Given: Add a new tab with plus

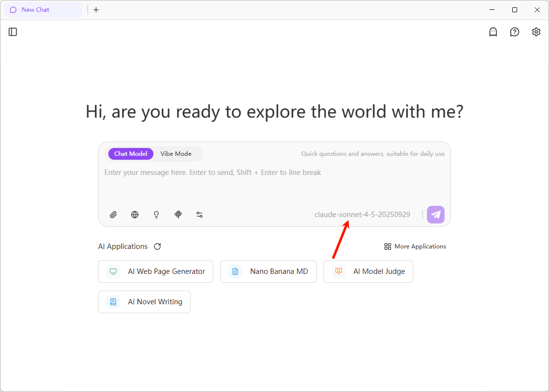Looking at the screenshot, I should click(96, 10).
